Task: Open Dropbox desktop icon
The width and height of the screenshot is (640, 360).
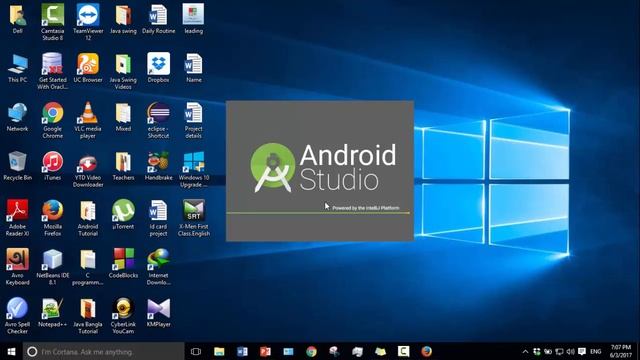Action: (x=158, y=64)
